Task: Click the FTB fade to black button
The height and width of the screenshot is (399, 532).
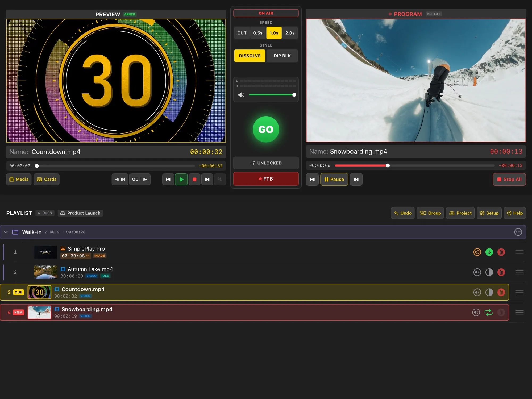Action: click(266, 179)
